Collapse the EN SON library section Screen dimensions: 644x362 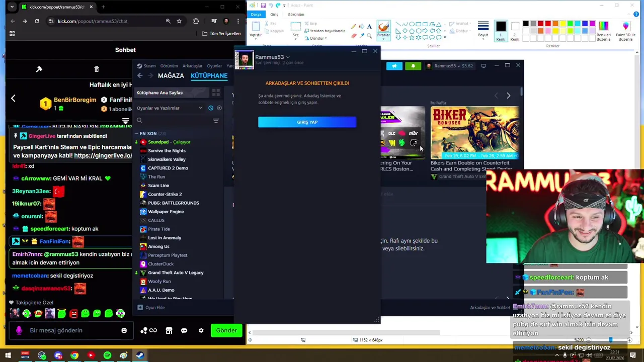(x=136, y=134)
